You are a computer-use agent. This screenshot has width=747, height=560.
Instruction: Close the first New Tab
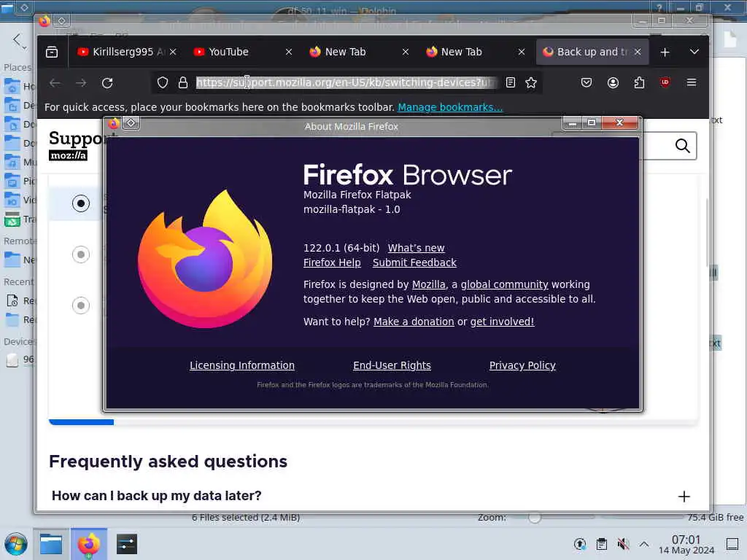(406, 52)
